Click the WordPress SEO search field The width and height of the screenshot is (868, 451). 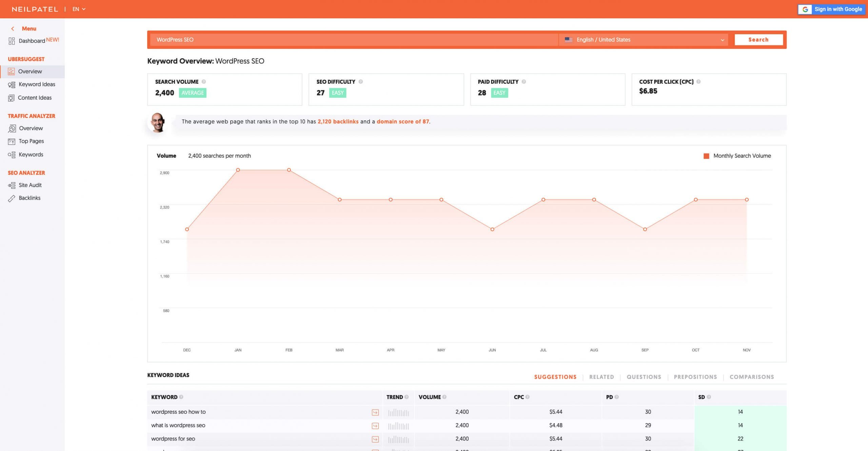[x=354, y=40]
